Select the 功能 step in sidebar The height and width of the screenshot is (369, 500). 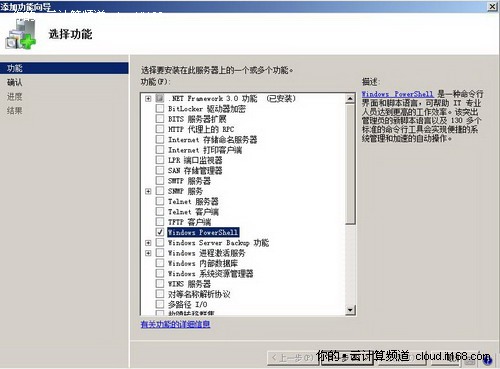(x=64, y=68)
